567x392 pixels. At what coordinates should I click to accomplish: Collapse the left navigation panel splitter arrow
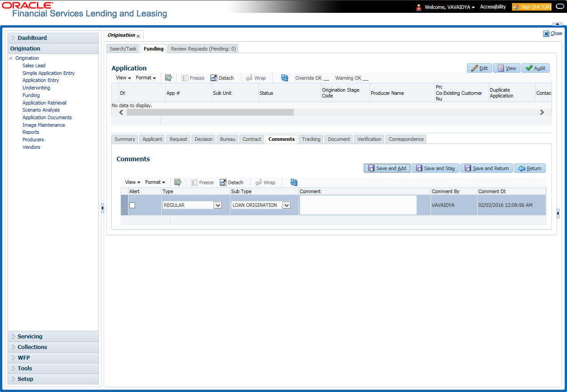[102, 208]
